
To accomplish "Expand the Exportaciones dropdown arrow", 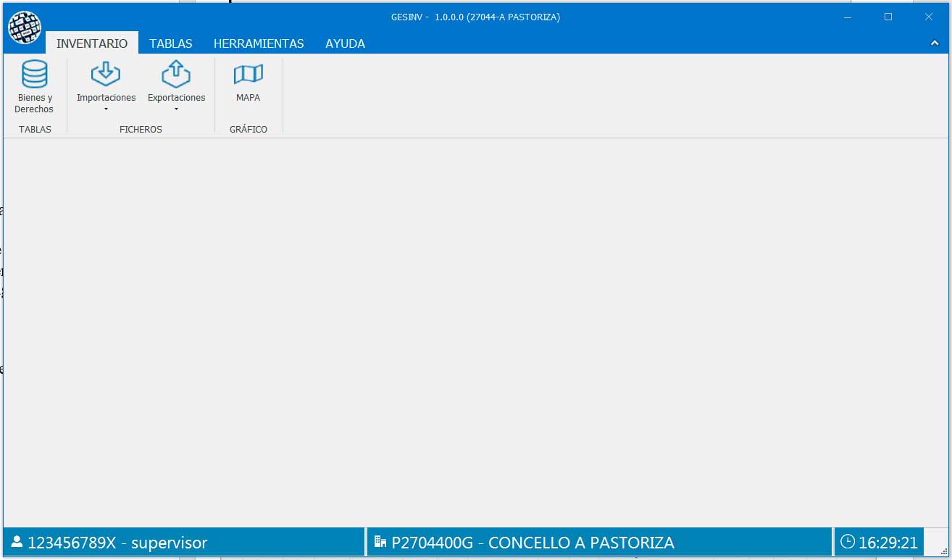I will [x=176, y=110].
